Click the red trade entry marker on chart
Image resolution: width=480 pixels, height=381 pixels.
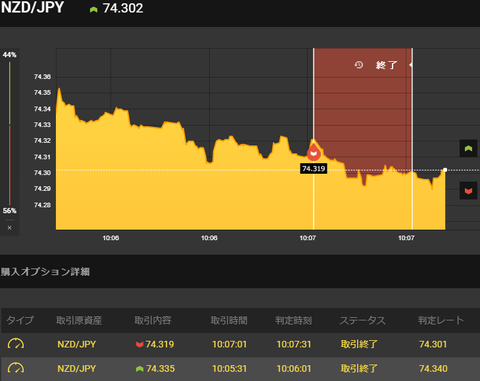313,152
